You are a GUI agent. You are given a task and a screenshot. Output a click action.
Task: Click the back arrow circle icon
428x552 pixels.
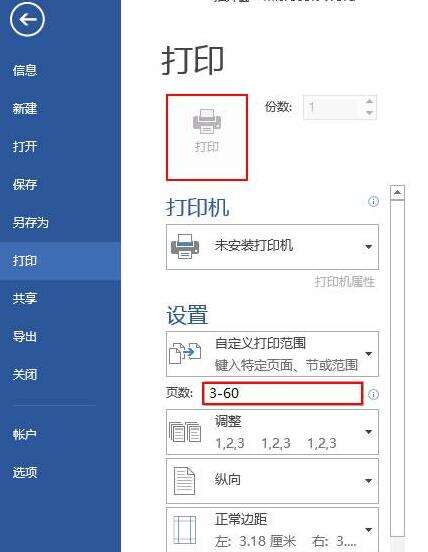(x=27, y=19)
